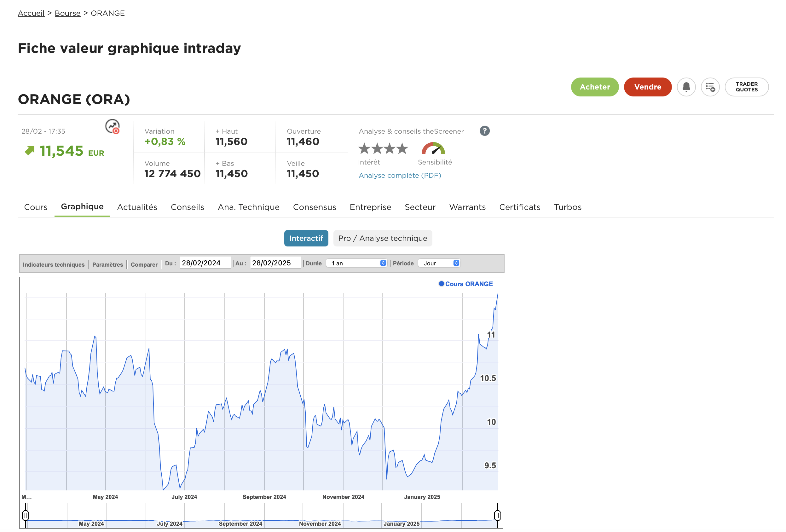This screenshot has height=532, width=786.
Task: Go to the Accueil breadcrumb
Action: (x=31, y=13)
